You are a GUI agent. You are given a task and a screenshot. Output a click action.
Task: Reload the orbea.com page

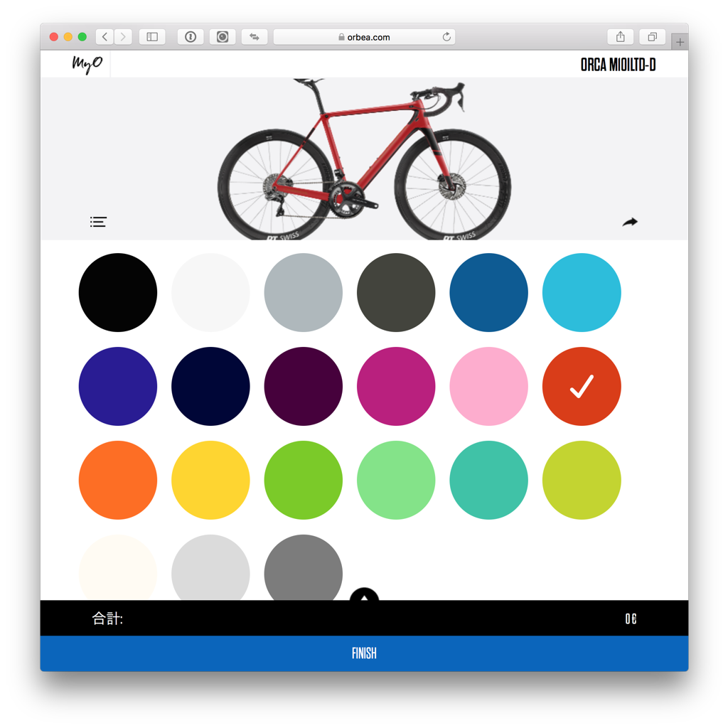(x=446, y=37)
